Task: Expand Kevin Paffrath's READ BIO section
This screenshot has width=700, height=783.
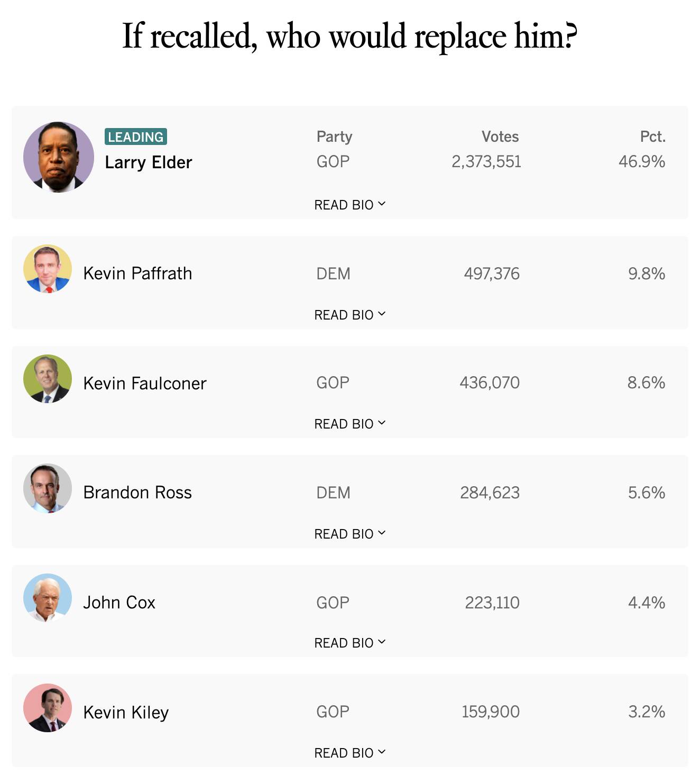Action: click(x=349, y=315)
